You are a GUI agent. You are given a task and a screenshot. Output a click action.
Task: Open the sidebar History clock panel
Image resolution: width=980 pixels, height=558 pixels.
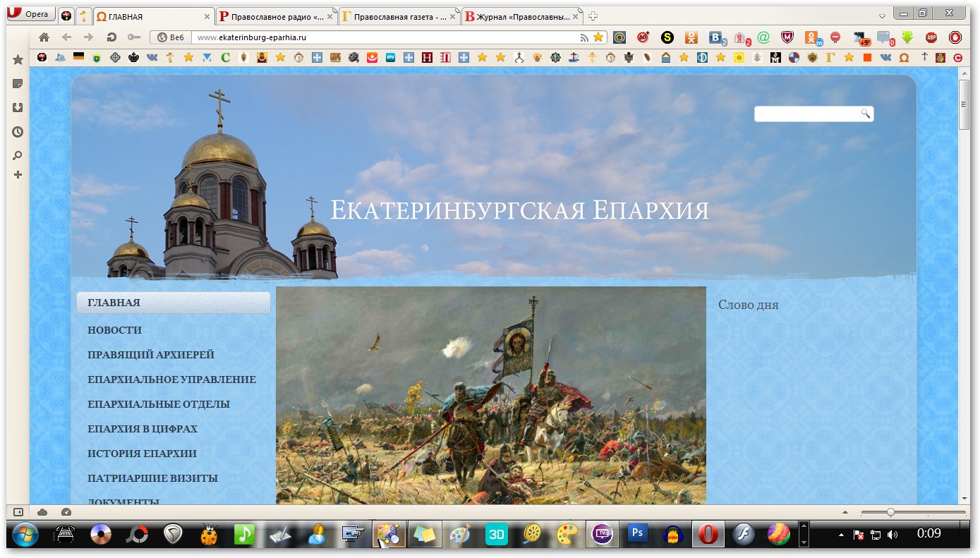(18, 132)
